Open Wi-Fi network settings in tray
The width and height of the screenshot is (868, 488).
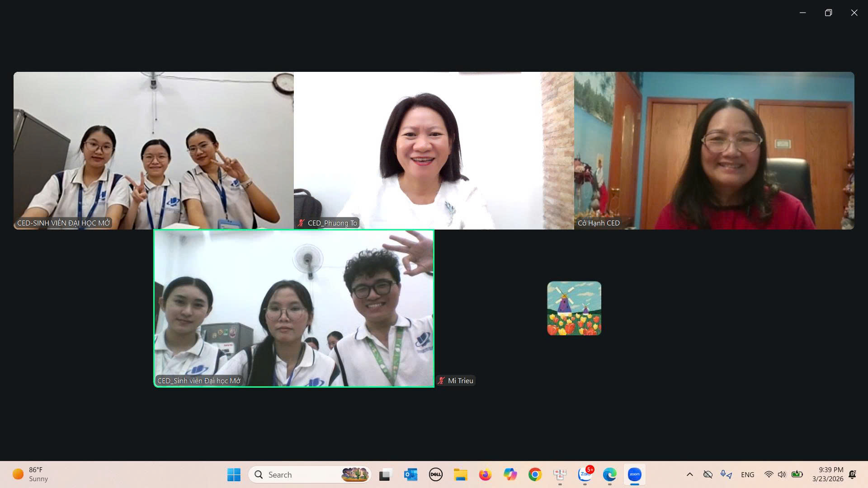pos(769,474)
